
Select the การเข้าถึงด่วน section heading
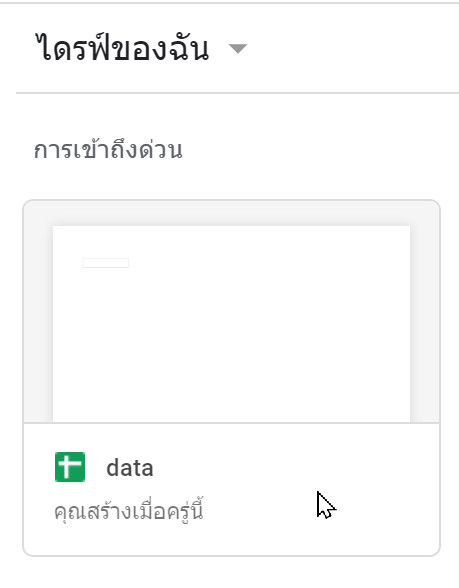click(108, 149)
